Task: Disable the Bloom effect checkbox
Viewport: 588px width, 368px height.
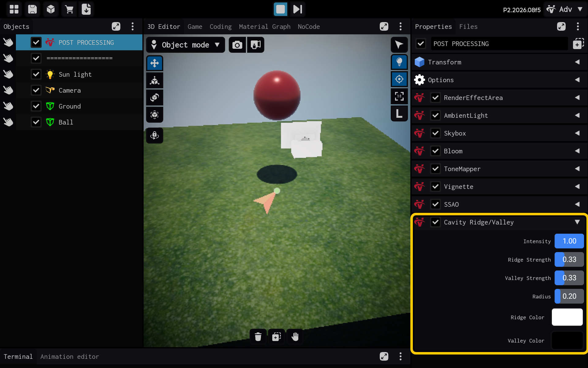Action: pos(435,151)
